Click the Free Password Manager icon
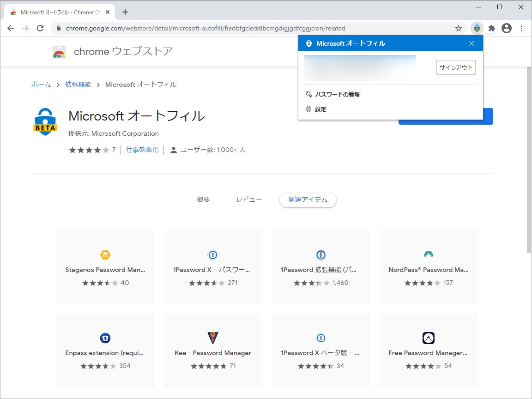 pyautogui.click(x=428, y=338)
